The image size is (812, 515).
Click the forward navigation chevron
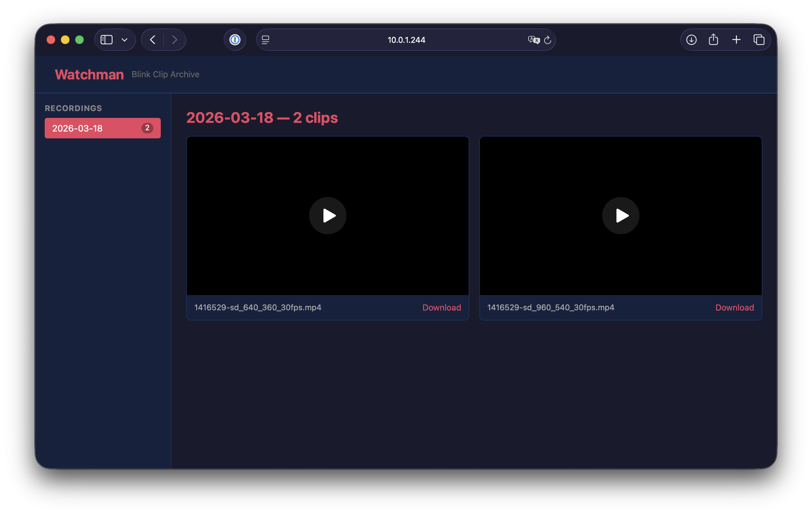click(x=175, y=39)
